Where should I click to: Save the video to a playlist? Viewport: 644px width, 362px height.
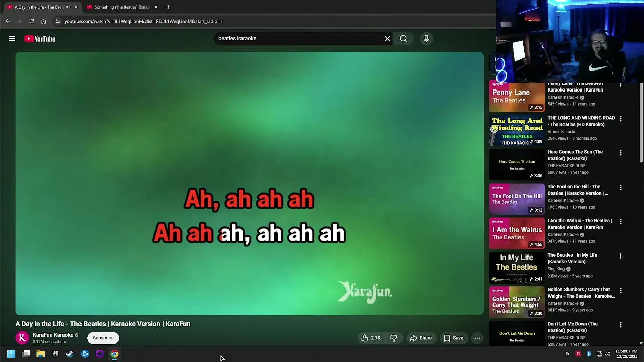coord(453,338)
